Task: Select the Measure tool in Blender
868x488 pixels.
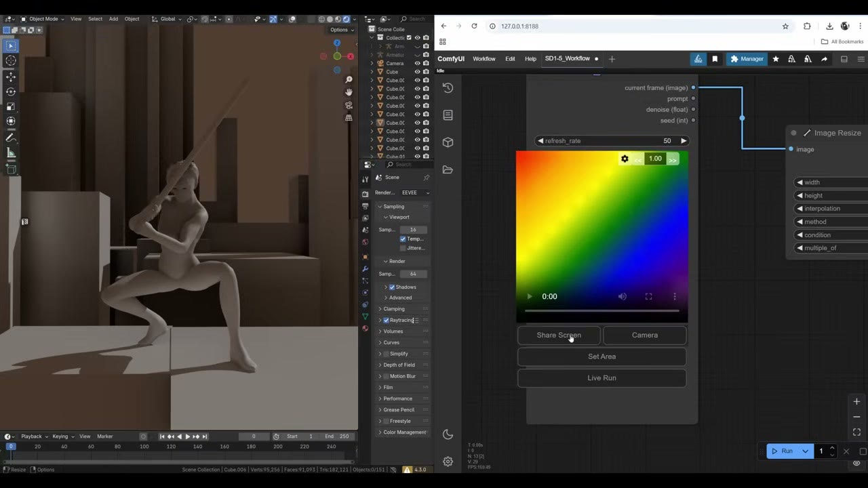Action: 11,153
